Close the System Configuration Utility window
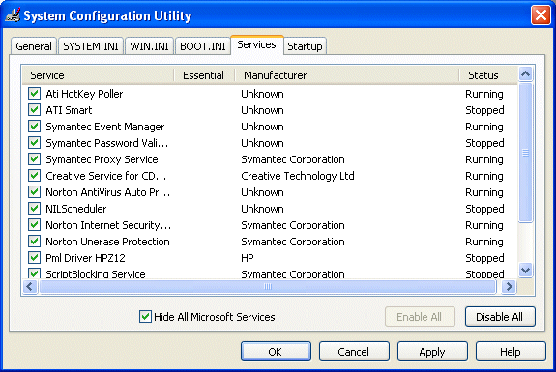This screenshot has height=372, width=556. (540, 15)
